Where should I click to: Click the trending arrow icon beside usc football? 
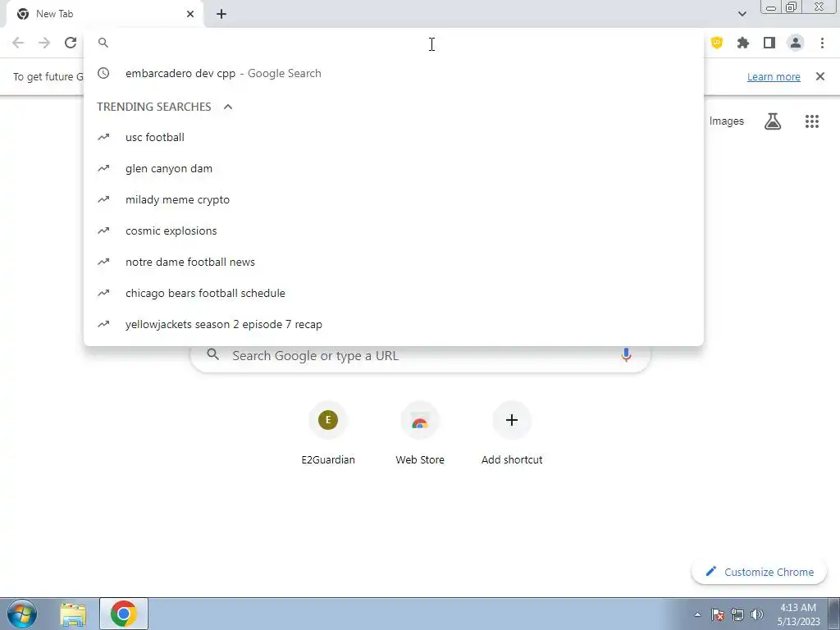(103, 137)
